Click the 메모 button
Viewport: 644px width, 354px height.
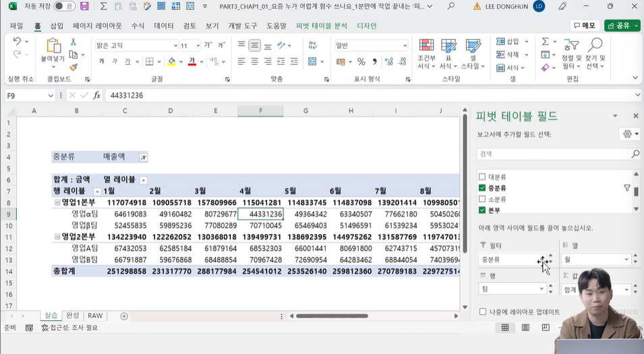[585, 26]
